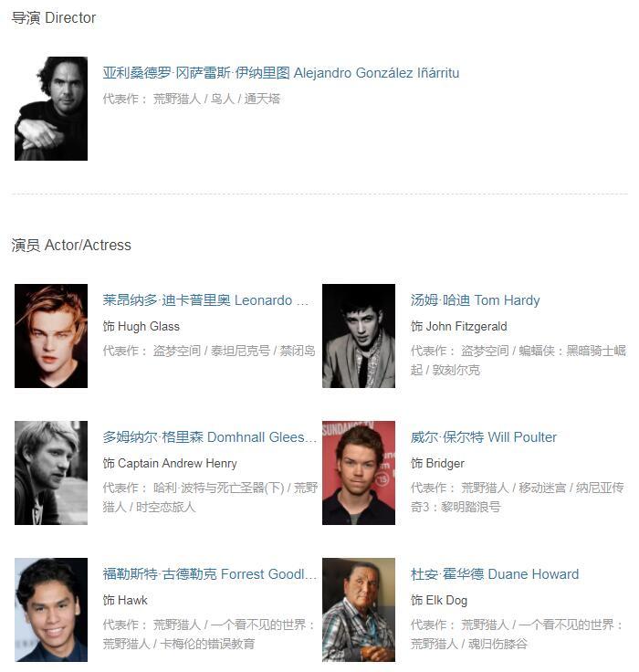
Task: Open the Duane Howard profile link
Action: pos(495,574)
